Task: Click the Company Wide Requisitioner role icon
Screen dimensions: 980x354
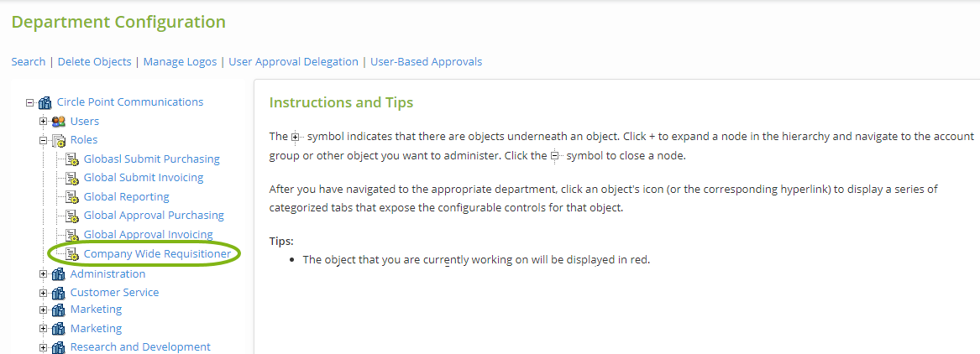Action: click(x=72, y=254)
